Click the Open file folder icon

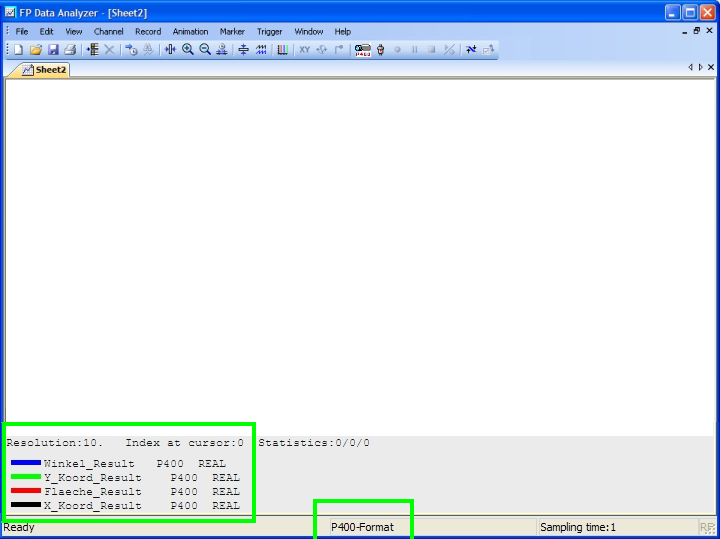35,49
